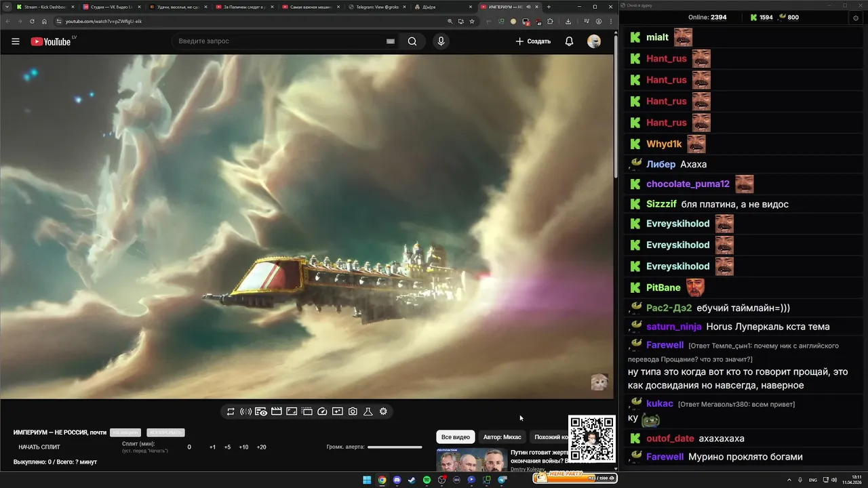Click the YouTube search magnifier button
Image resolution: width=868 pixels, height=488 pixels.
coord(412,41)
